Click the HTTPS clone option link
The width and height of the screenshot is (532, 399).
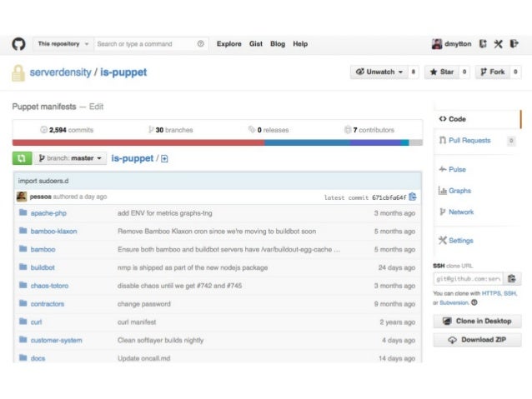[x=491, y=293]
